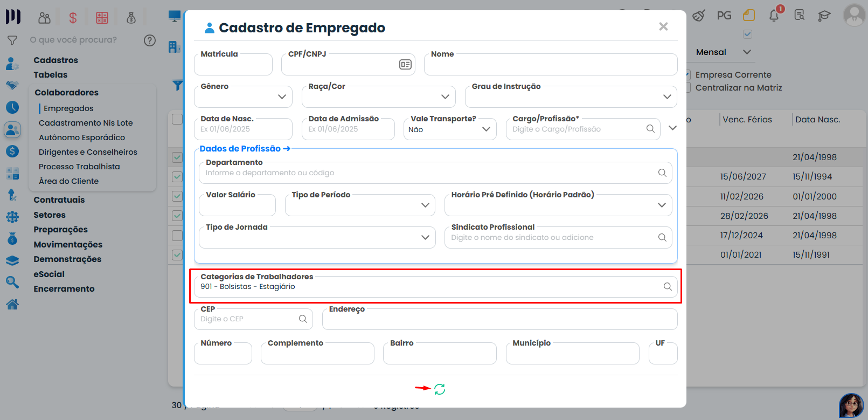The height and width of the screenshot is (420, 868).
Task: Click the Sindicato Profissional search magnifier
Action: coord(662,237)
